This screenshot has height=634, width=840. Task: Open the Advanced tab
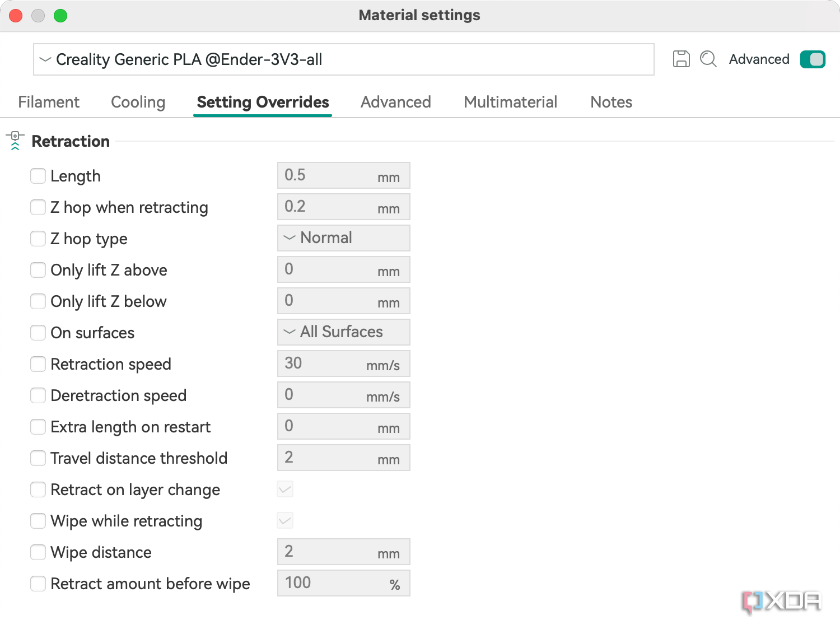[x=395, y=102]
